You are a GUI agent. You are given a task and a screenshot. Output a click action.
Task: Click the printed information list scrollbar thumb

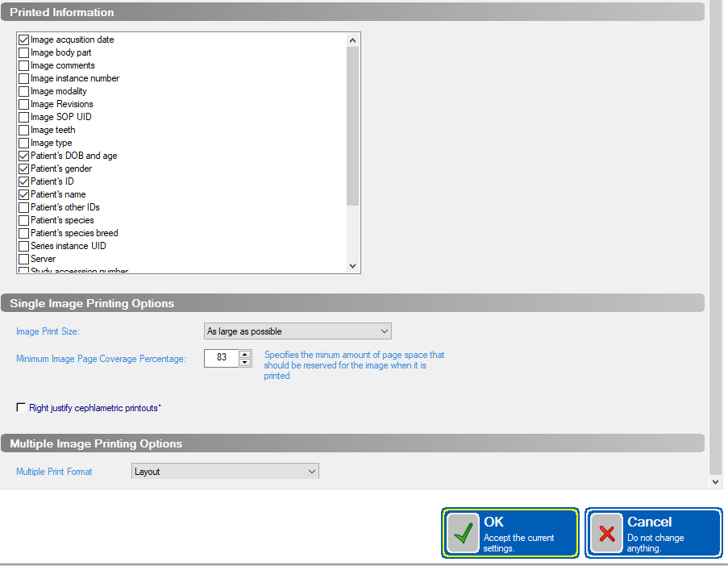352,126
